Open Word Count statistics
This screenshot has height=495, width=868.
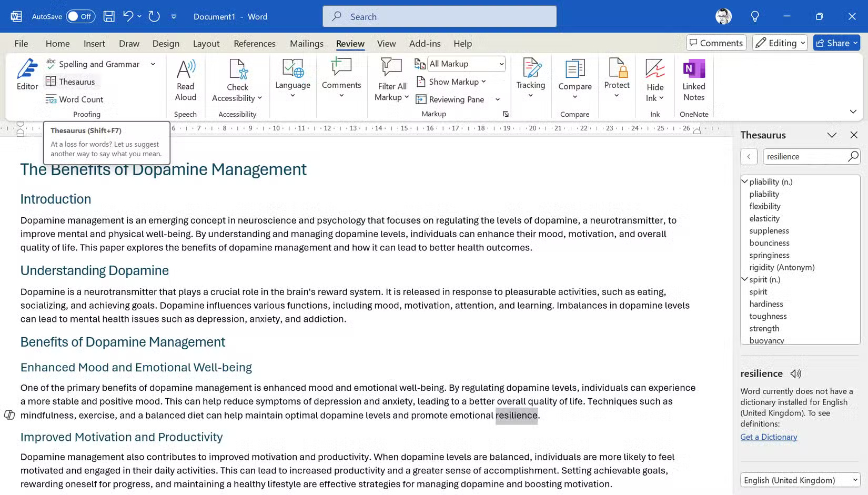click(x=80, y=99)
